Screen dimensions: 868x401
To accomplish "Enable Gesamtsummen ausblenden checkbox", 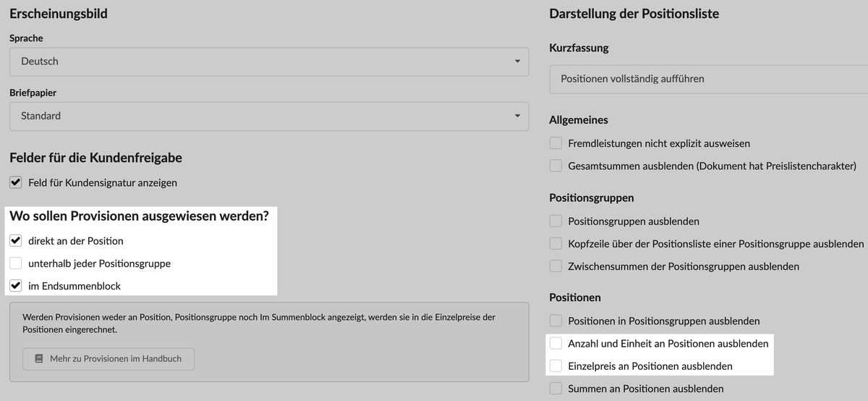I will [556, 166].
